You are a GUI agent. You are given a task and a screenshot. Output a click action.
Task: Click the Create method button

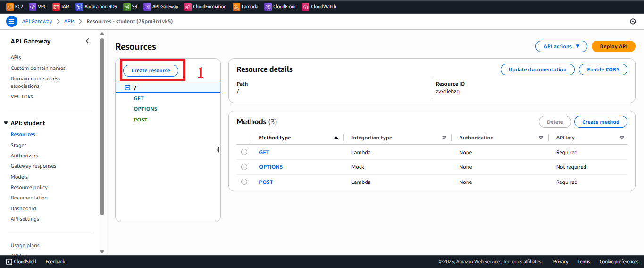[601, 122]
